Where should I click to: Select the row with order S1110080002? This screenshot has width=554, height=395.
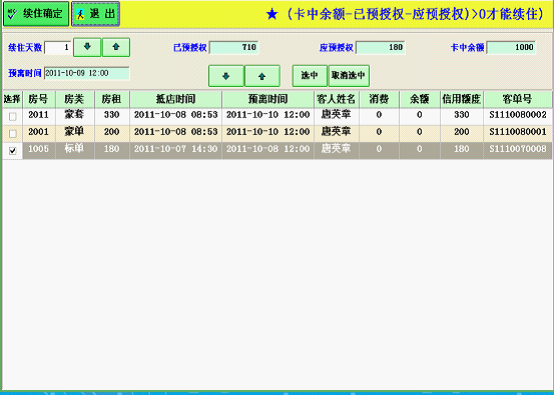[x=277, y=116]
